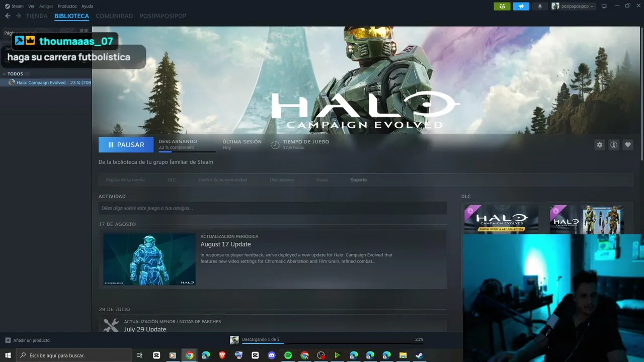Open the Digital Story & Art Collection DLC
644x362 pixels.
(x=502, y=219)
